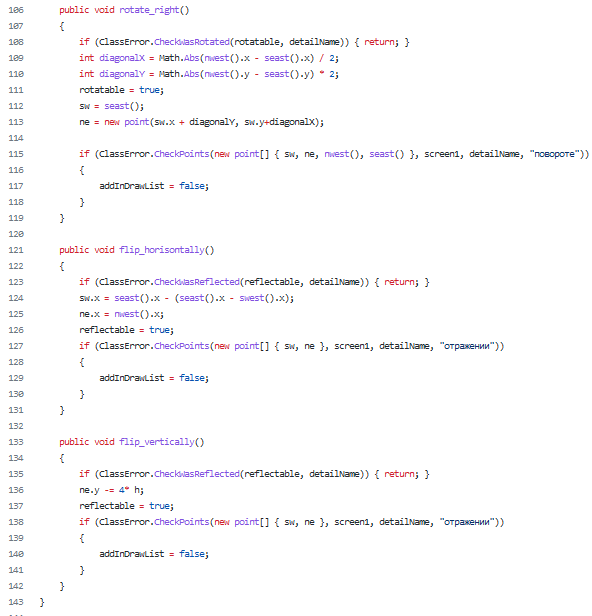Click the return keyword on line 123
Image resolution: width=592 pixels, height=616 pixels.
click(x=399, y=282)
